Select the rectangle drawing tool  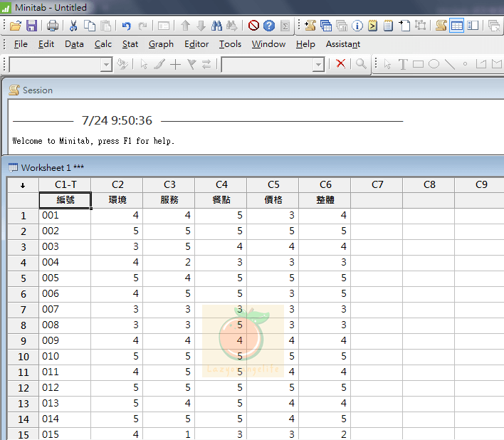click(x=418, y=64)
